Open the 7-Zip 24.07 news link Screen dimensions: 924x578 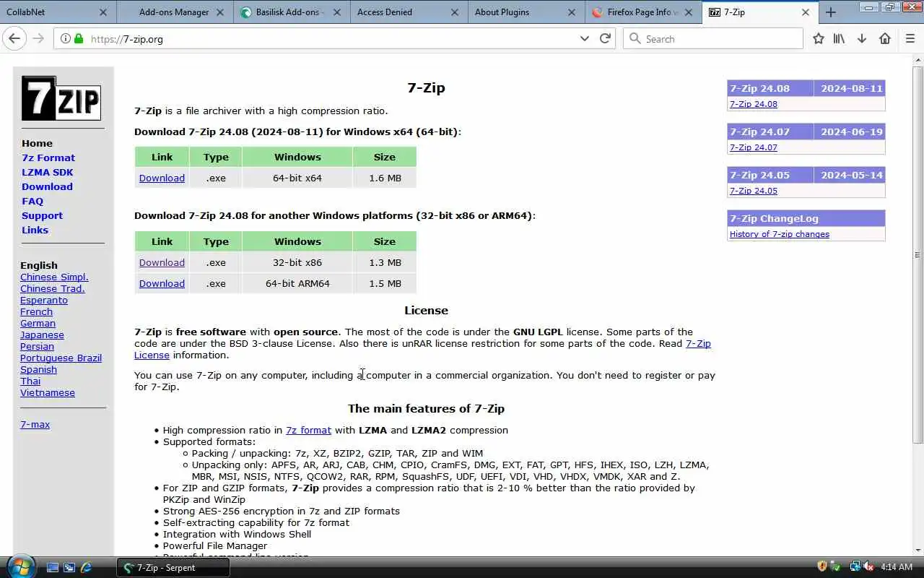[x=754, y=147]
